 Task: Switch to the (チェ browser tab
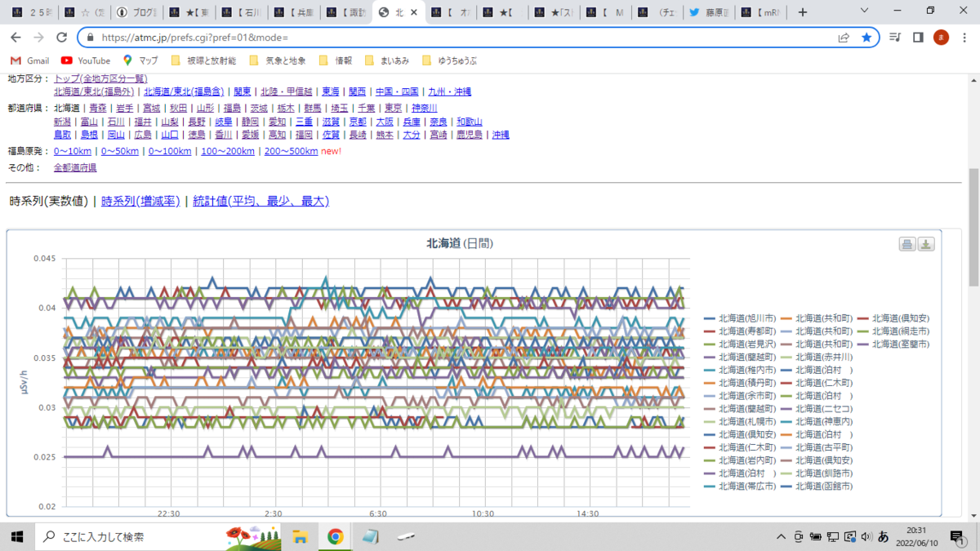[658, 12]
